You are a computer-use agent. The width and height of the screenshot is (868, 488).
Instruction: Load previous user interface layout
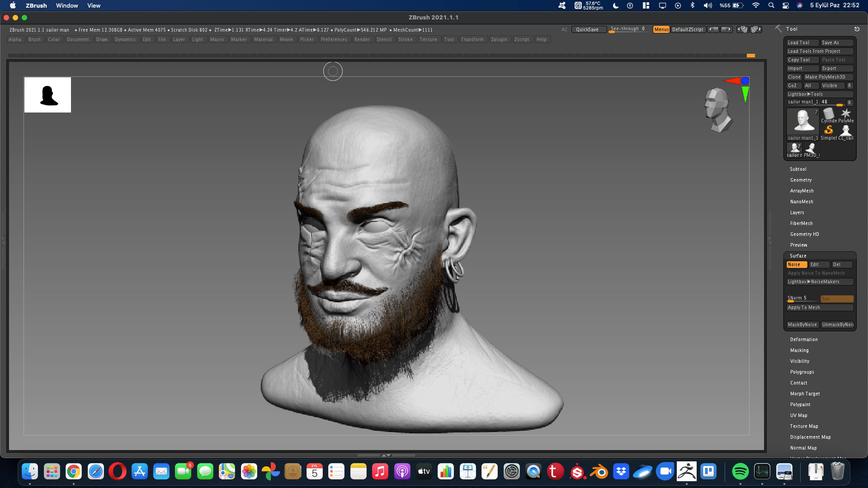[742, 29]
